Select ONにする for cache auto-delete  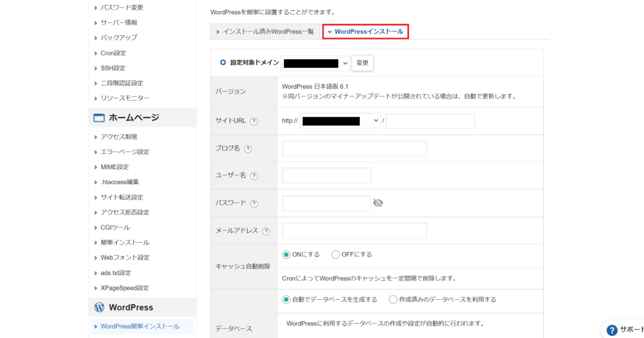286,254
